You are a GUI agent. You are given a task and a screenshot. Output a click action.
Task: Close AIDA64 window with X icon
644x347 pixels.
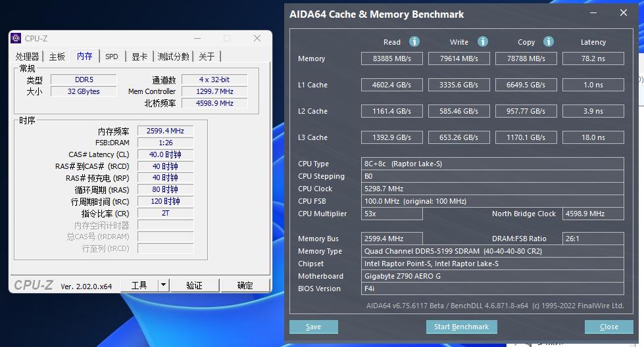pyautogui.click(x=624, y=12)
